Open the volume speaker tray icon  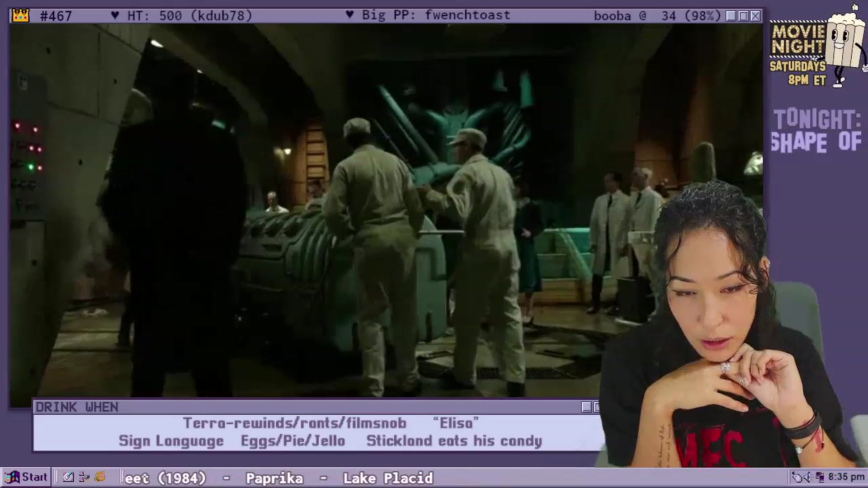[x=809, y=477]
